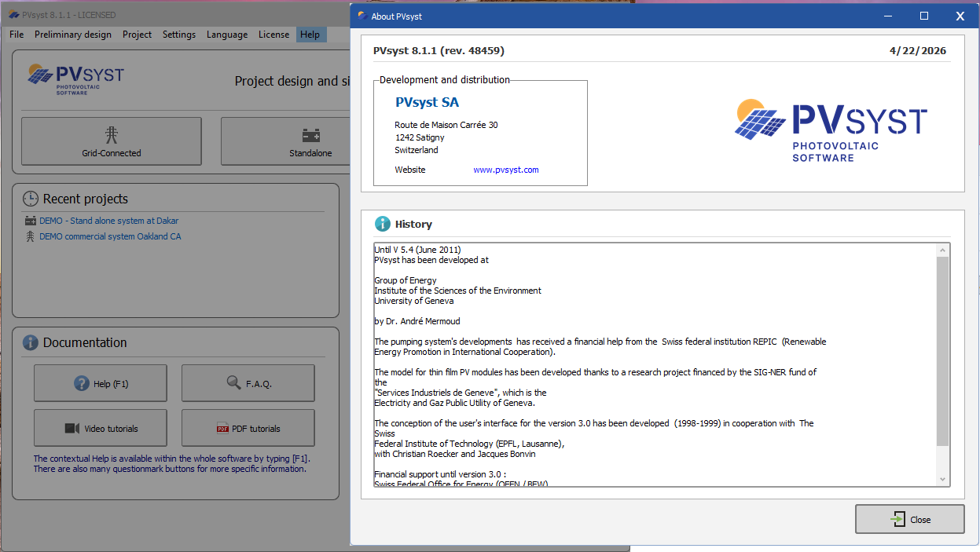Click the History scrollbar down arrow
This screenshot has width=980, height=552.
[x=943, y=479]
